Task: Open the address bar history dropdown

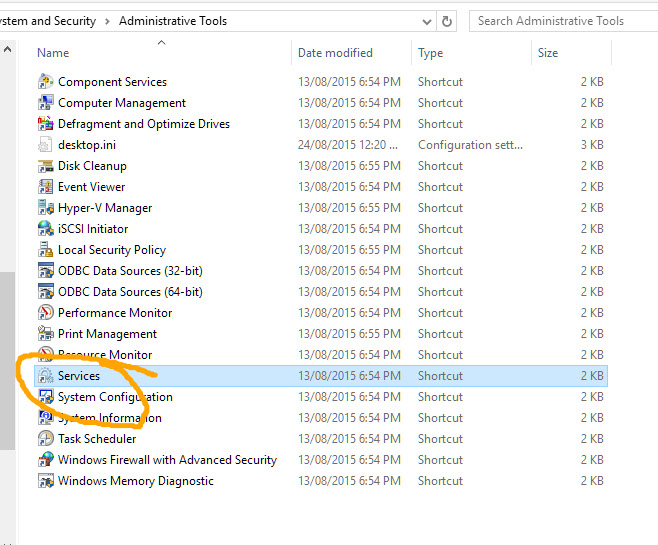Action: coord(427,20)
